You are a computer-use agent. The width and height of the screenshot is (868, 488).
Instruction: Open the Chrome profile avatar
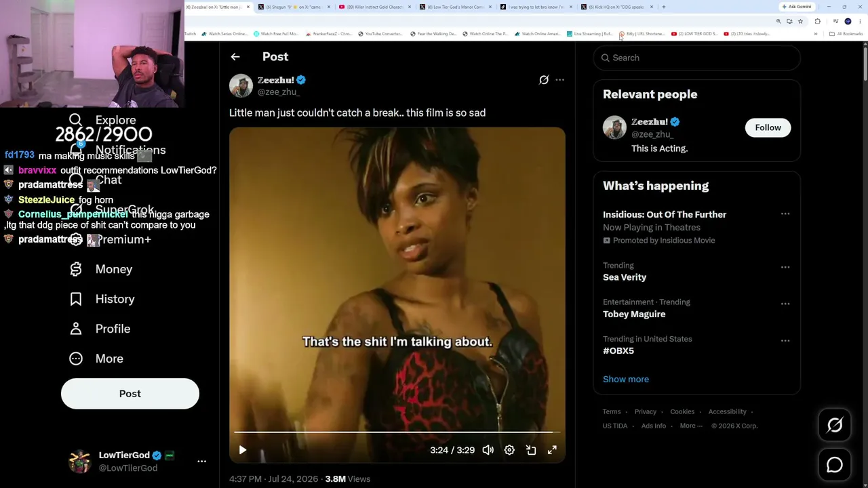pyautogui.click(x=848, y=22)
